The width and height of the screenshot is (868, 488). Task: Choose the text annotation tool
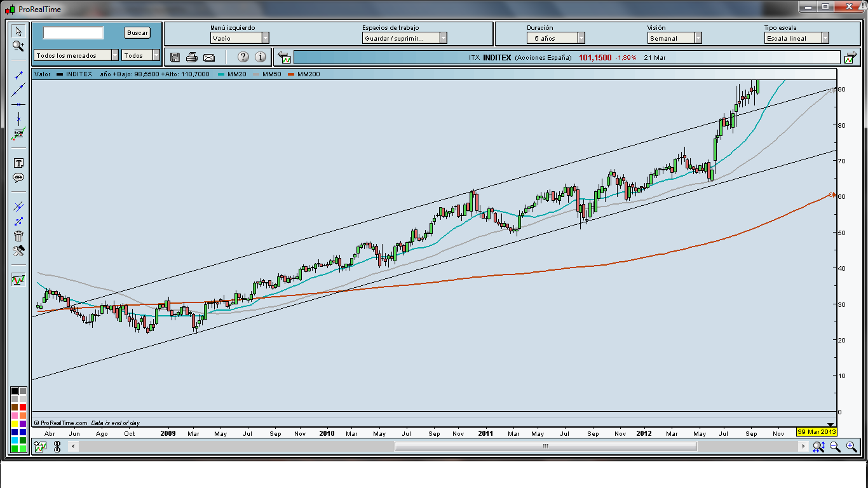point(18,163)
